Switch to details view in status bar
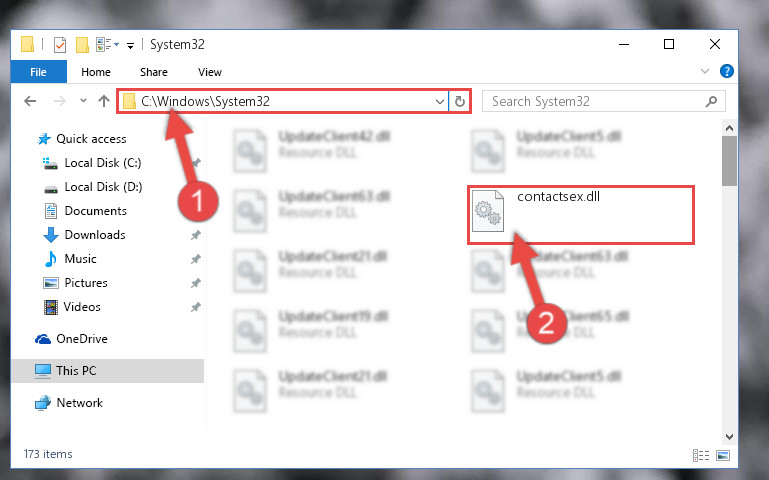 [x=701, y=455]
